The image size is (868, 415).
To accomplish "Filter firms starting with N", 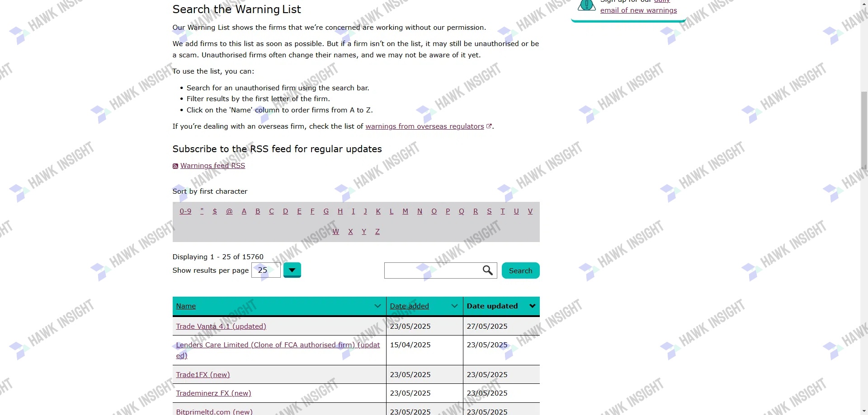I will [x=420, y=211].
